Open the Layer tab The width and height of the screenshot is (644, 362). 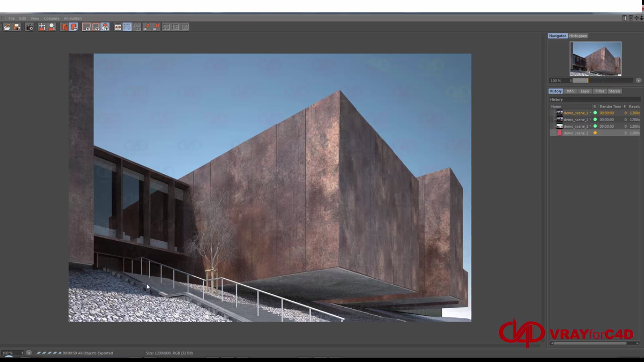coord(585,91)
